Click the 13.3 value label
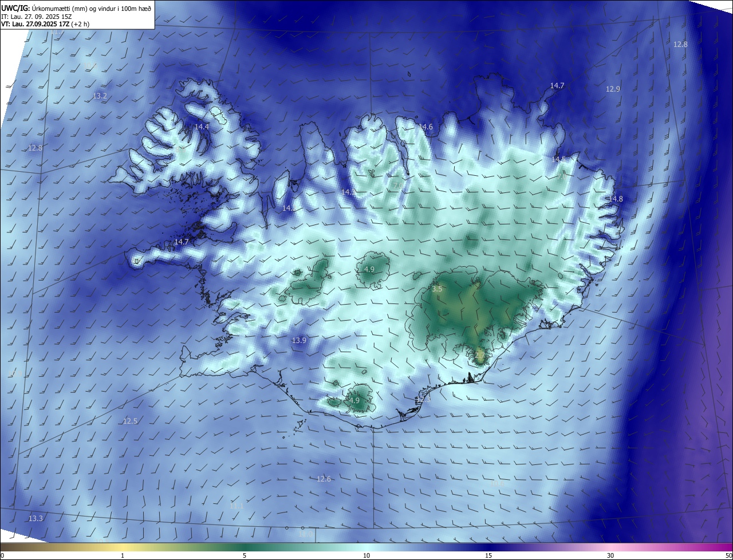The width and height of the screenshot is (733, 560). coord(36,518)
